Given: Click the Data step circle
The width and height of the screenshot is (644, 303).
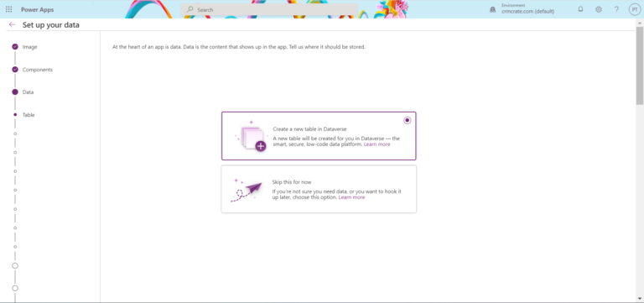Looking at the screenshot, I should pos(15,92).
